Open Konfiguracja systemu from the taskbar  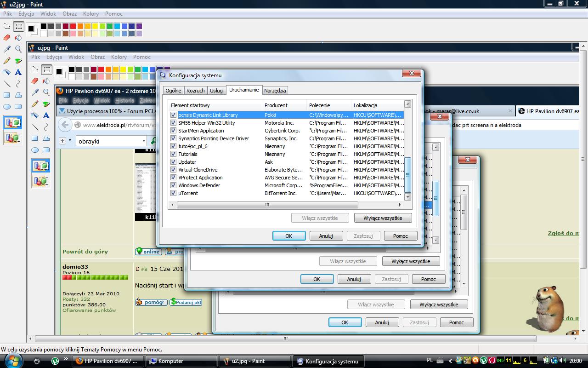(x=328, y=361)
